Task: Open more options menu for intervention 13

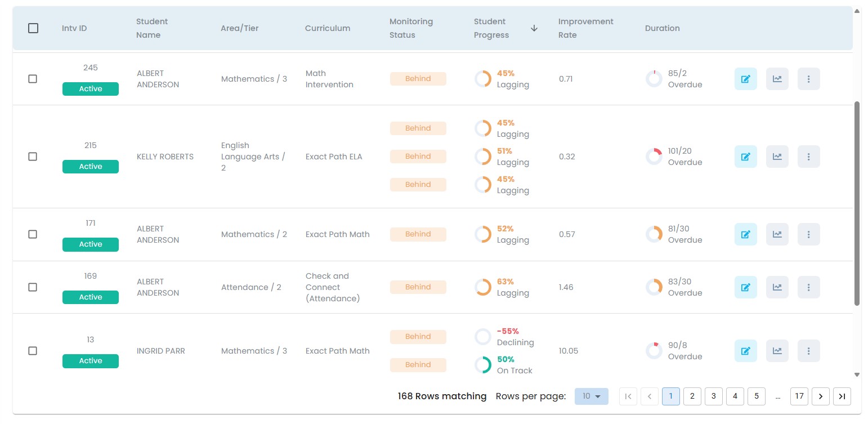Action: (x=808, y=351)
